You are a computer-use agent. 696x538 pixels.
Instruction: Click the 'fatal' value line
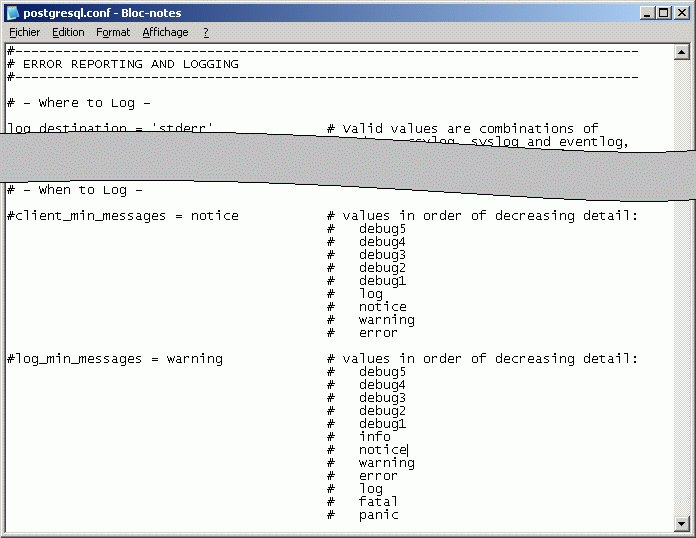378,502
